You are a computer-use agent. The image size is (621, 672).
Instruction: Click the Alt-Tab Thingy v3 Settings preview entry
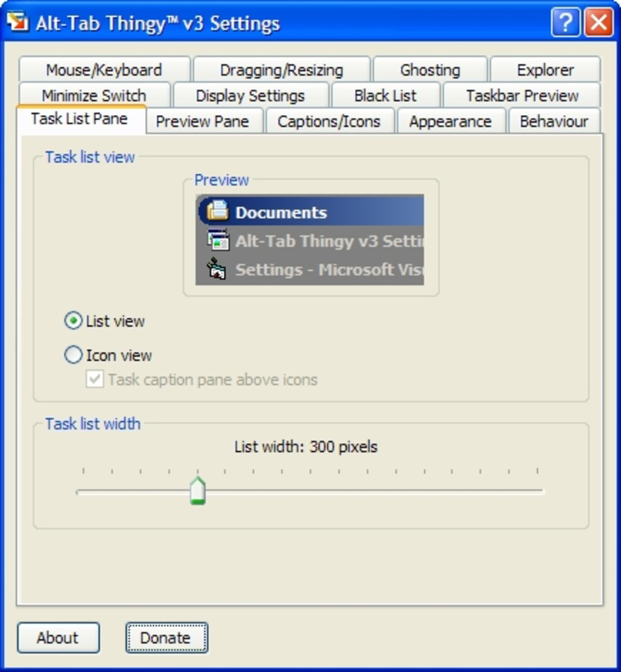(x=309, y=240)
